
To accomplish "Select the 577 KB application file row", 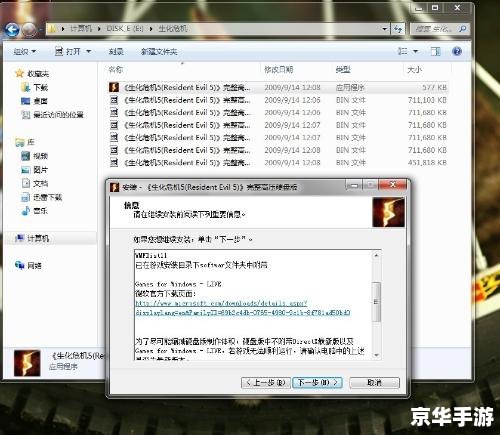I will pyautogui.click(x=278, y=87).
